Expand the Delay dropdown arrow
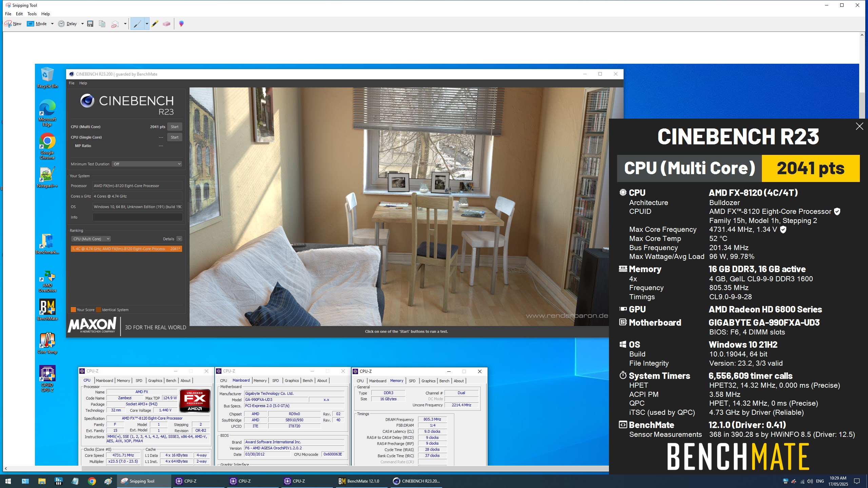Screen dimensions: 868x488 (82, 24)
